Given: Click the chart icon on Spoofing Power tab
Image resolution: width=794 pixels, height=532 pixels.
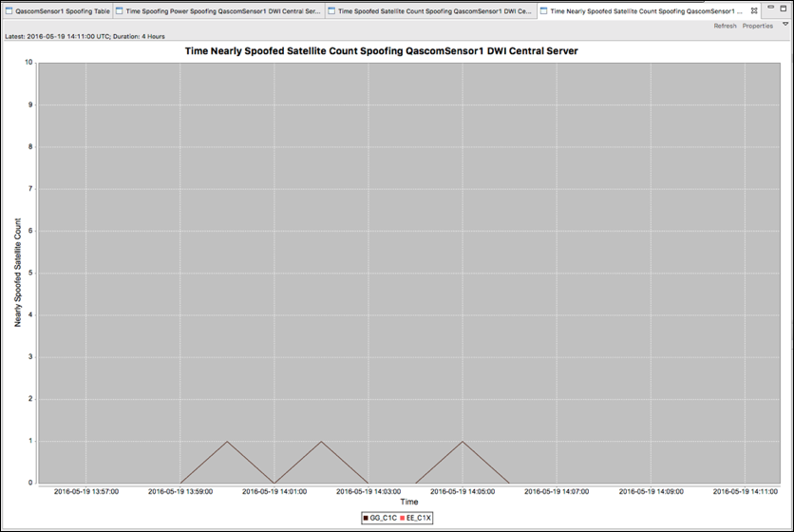Looking at the screenshot, I should (x=121, y=11).
